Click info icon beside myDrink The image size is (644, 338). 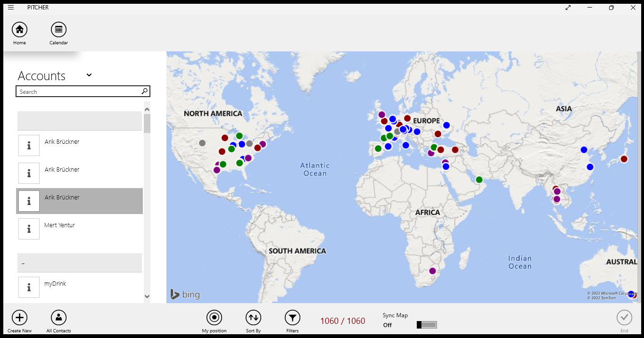(x=29, y=287)
